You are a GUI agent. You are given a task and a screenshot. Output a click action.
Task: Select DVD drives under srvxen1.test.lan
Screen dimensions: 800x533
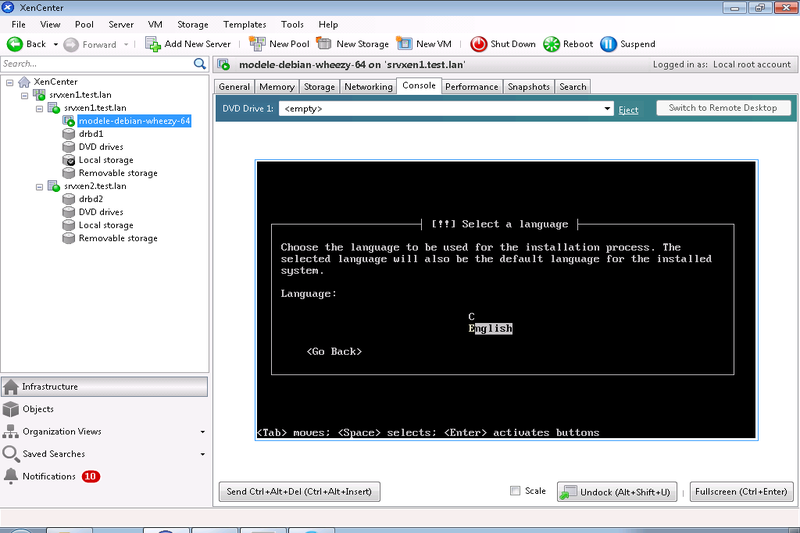tap(101, 147)
